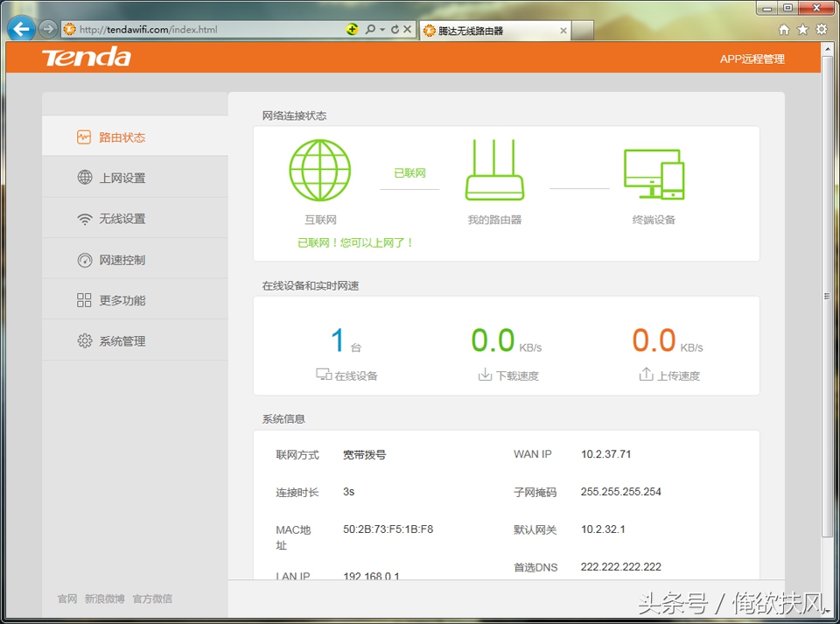Open the address bar dropdown arrow
The image size is (840, 624).
point(382,30)
